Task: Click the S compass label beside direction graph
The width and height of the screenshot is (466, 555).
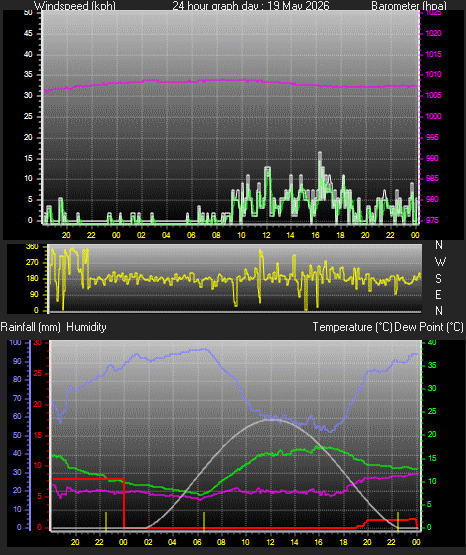Action: click(439, 279)
